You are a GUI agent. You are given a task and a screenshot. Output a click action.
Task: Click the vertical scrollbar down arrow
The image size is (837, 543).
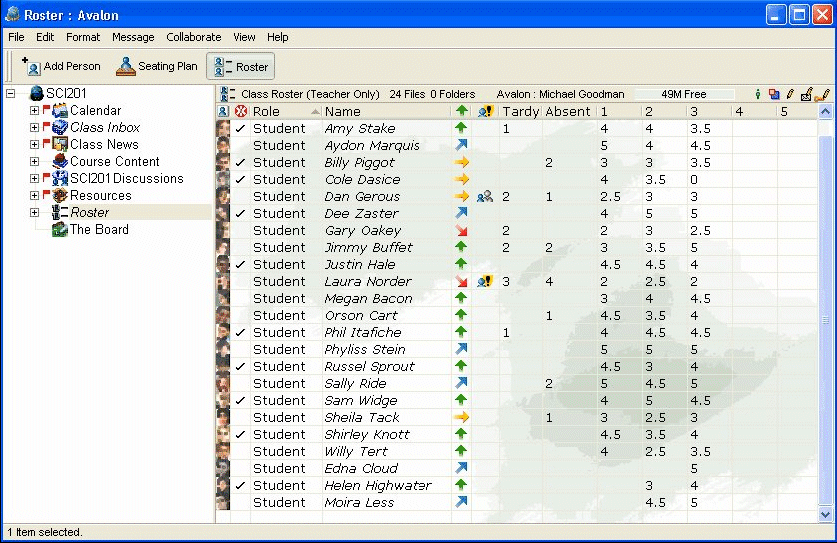[826, 514]
